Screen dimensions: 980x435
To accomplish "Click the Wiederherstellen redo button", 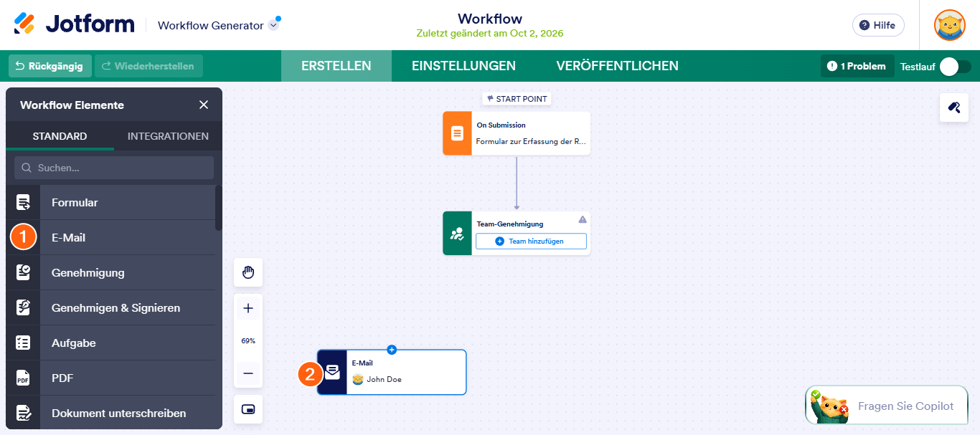I will pyautogui.click(x=149, y=66).
